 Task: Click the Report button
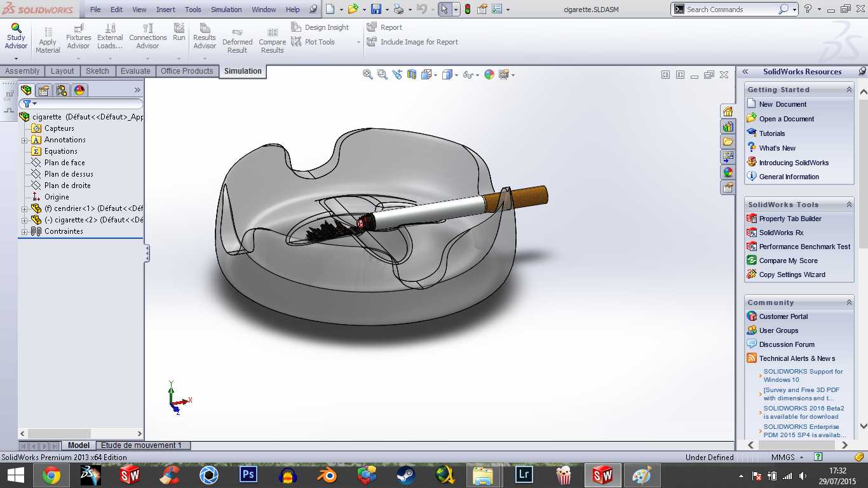384,27
